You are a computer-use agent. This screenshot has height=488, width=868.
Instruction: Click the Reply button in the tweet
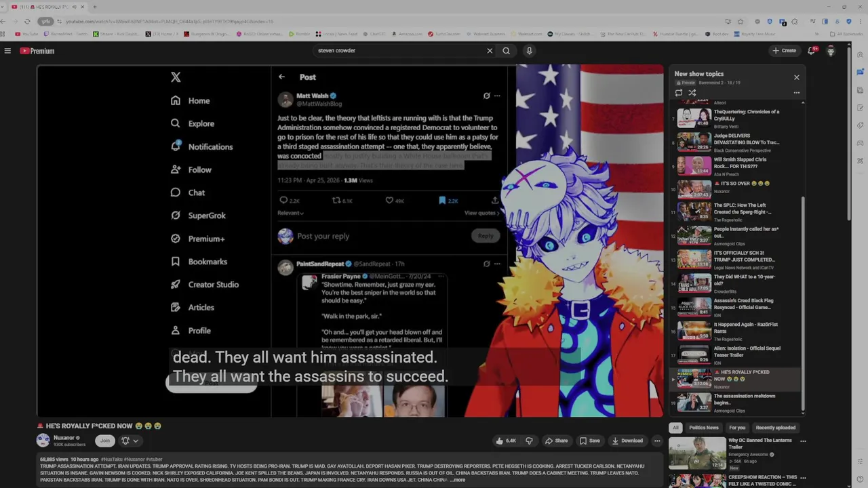pyautogui.click(x=486, y=236)
